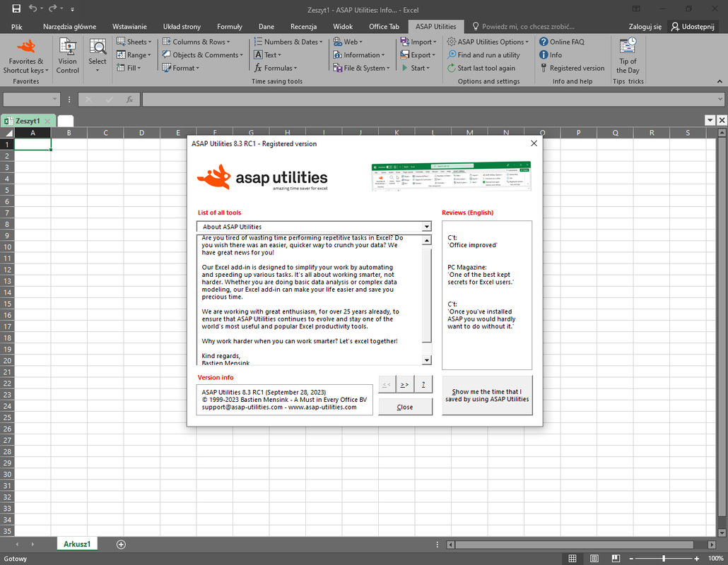Click zoom in plus button
The width and height of the screenshot is (728, 565).
pyautogui.click(x=696, y=559)
